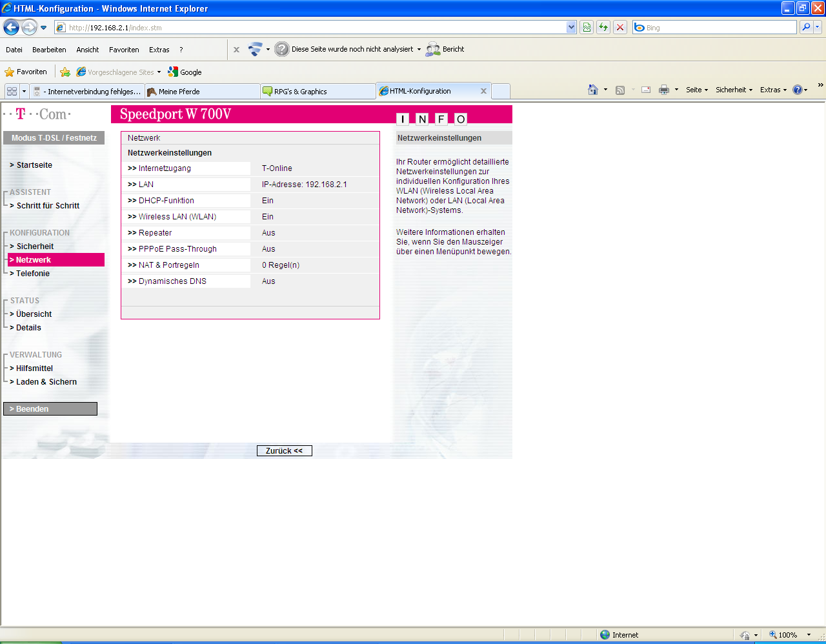Open the Sicherheit command bar menu
This screenshot has width=826, height=644.
734,90
